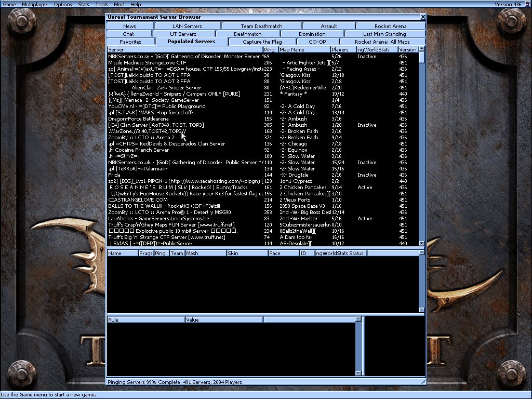
Task: Switch to the LAN Servers tab
Action: 187,26
